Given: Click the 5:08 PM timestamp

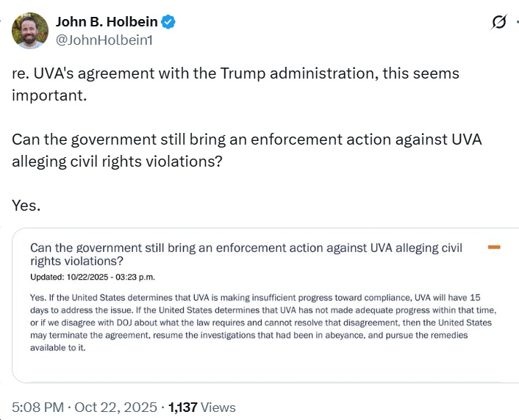Looking at the screenshot, I should click(37, 407).
